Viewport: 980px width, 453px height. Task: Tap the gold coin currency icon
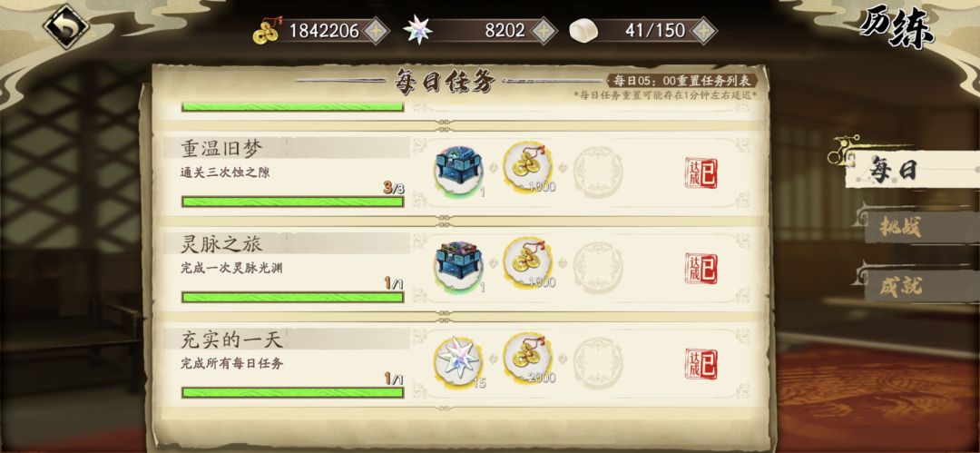point(268,30)
